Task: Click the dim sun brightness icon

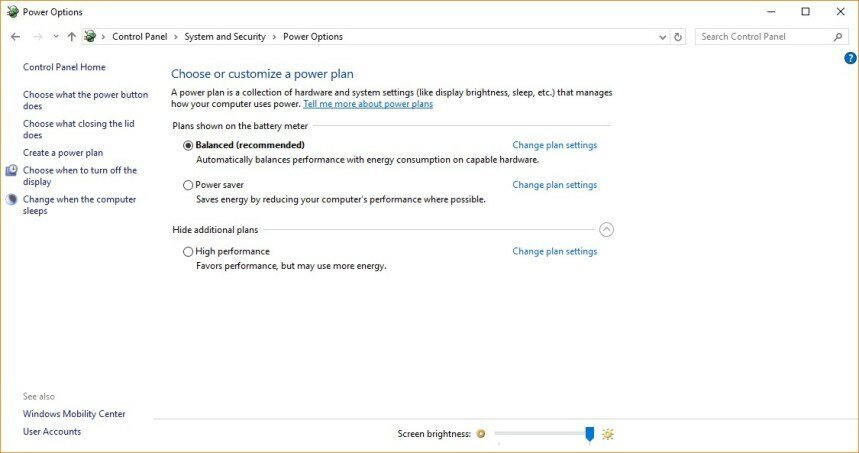Action: pos(481,434)
